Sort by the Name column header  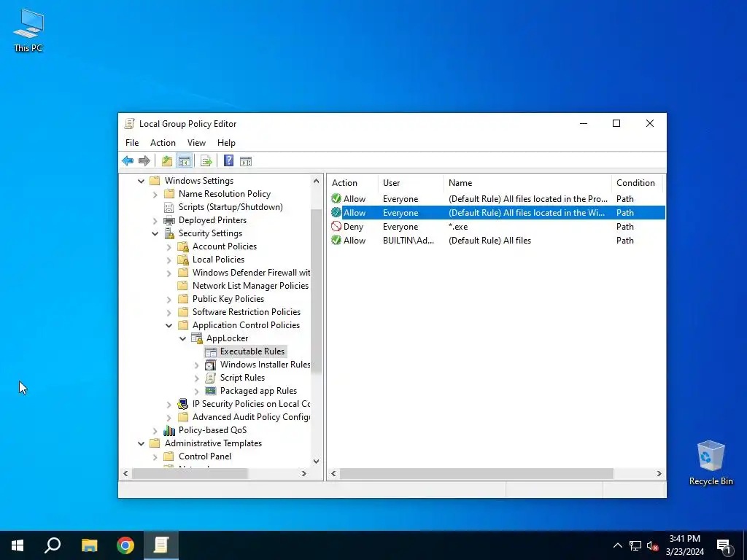point(527,183)
